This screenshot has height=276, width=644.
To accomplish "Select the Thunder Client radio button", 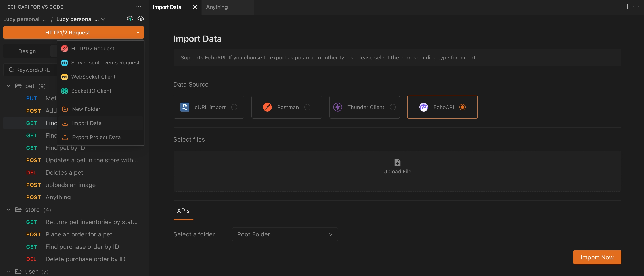I will 393,107.
